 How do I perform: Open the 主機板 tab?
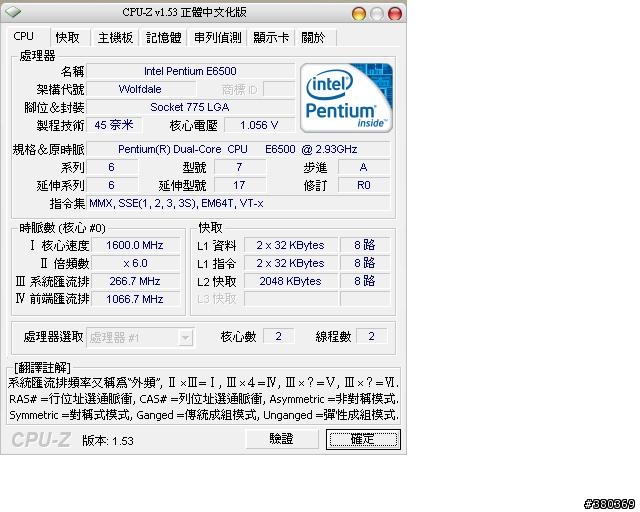(x=116, y=38)
